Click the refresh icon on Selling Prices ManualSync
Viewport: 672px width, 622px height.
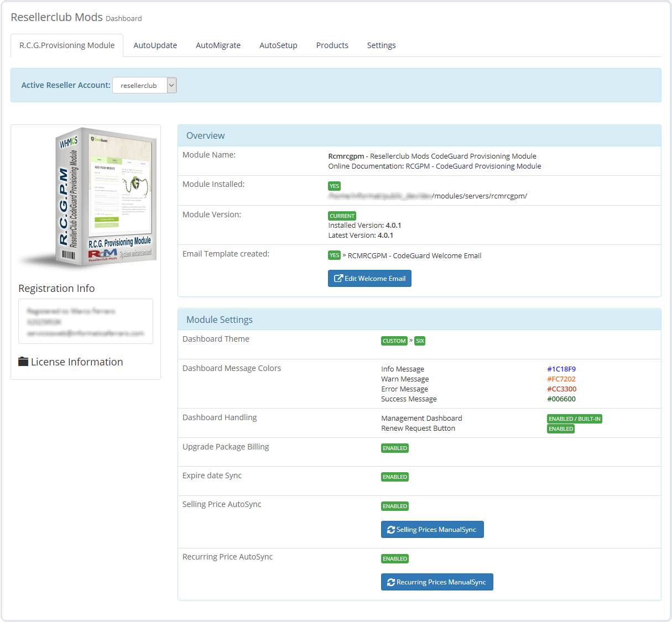tap(391, 530)
